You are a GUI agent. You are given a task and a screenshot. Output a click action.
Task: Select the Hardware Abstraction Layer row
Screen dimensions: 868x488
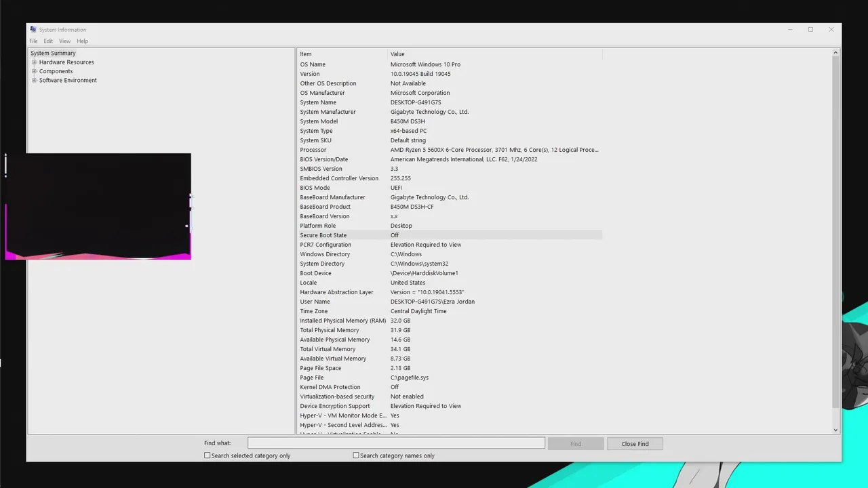click(x=450, y=292)
